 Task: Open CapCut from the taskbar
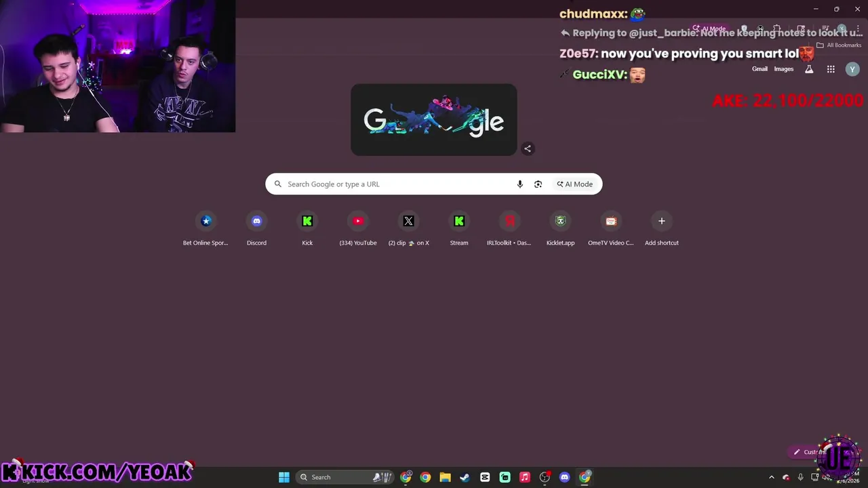[x=485, y=477]
